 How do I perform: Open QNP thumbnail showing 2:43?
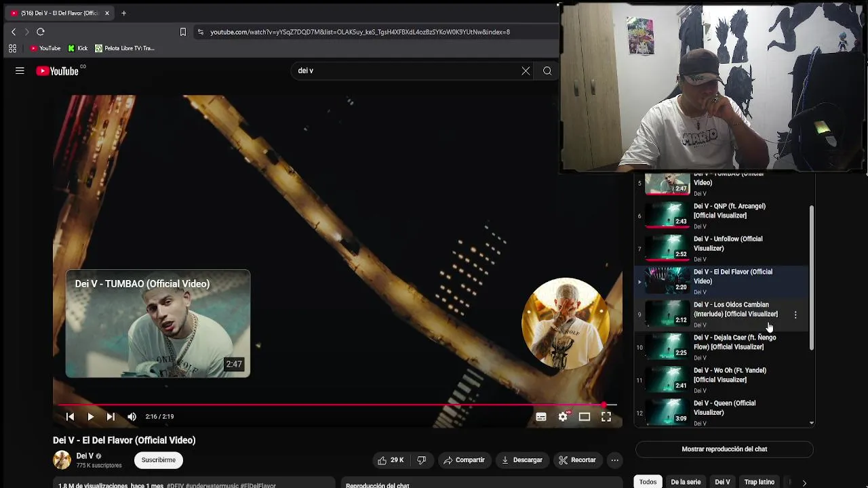[667, 216]
